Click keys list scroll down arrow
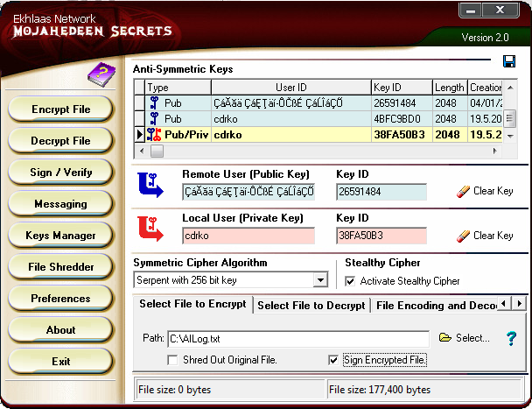The width and height of the screenshot is (532, 409). click(x=510, y=136)
